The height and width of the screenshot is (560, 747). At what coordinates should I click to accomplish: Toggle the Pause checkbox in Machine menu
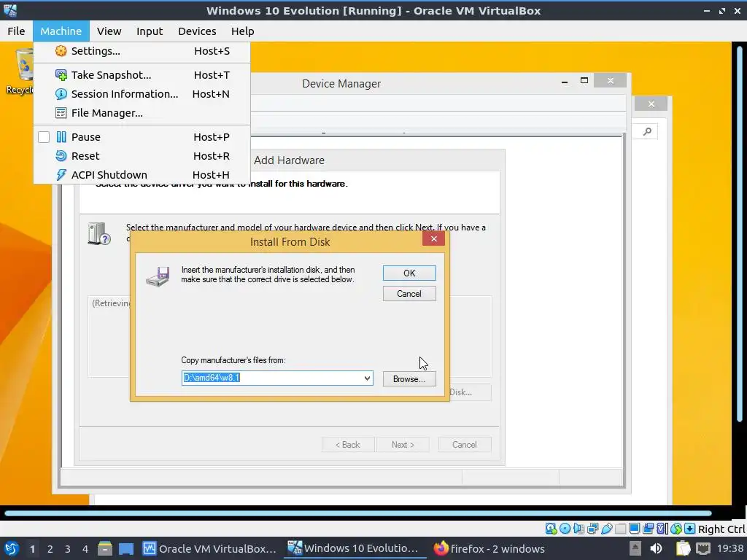click(44, 137)
